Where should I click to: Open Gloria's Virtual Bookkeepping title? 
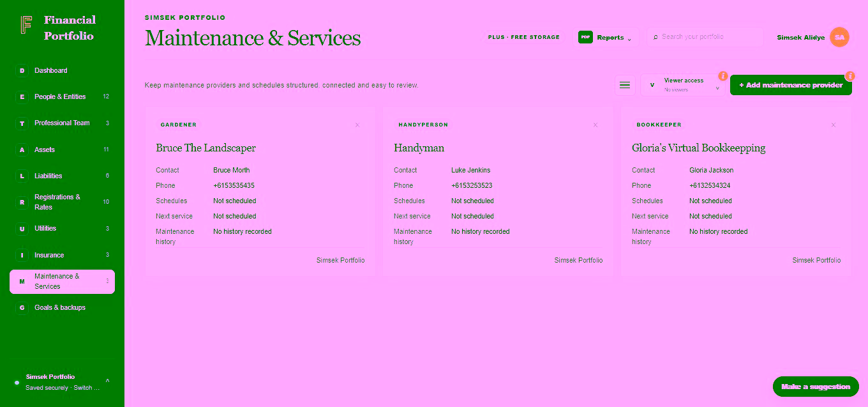coord(698,148)
